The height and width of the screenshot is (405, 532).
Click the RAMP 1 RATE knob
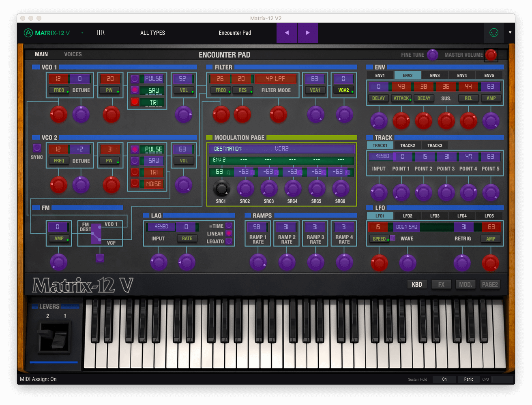pyautogui.click(x=258, y=262)
